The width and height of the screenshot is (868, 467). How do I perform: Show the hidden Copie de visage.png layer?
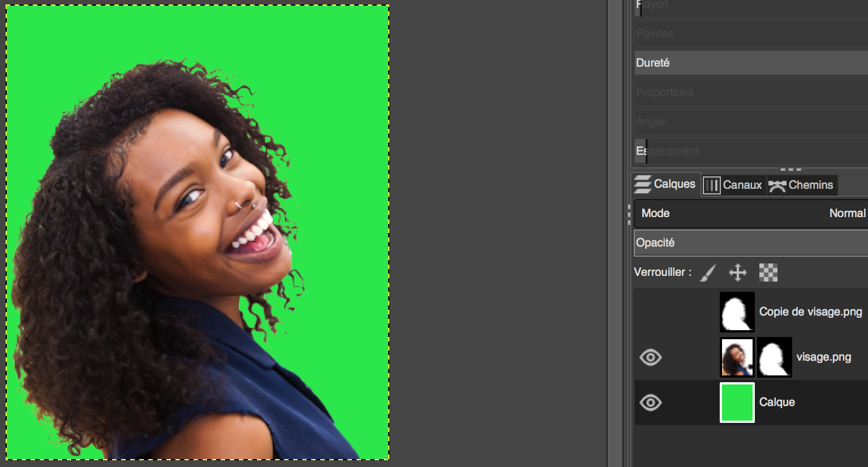650,312
